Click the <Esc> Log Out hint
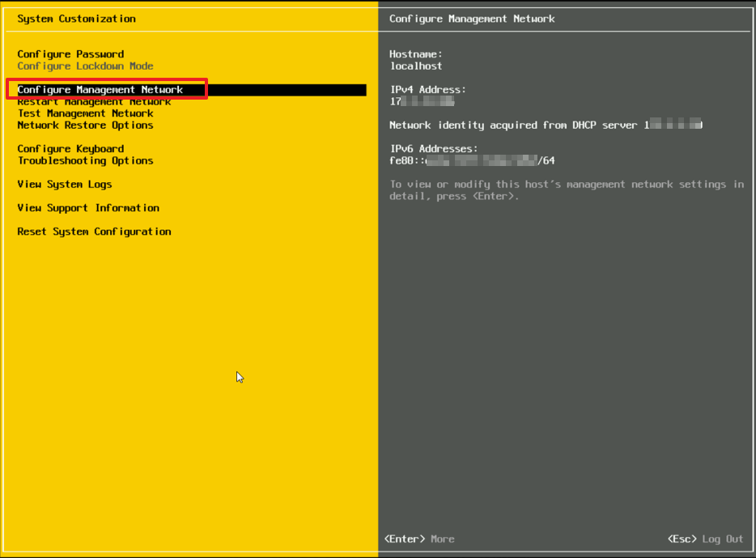Image resolution: width=756 pixels, height=558 pixels. tap(705, 539)
